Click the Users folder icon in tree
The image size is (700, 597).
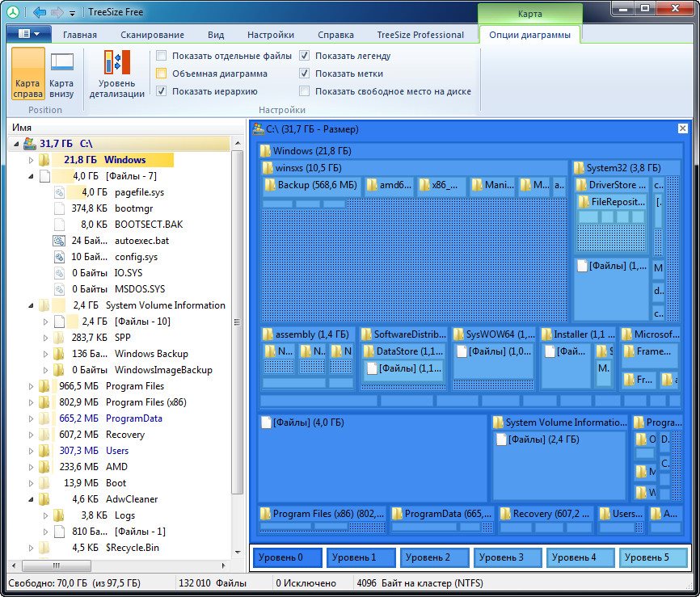click(x=44, y=451)
